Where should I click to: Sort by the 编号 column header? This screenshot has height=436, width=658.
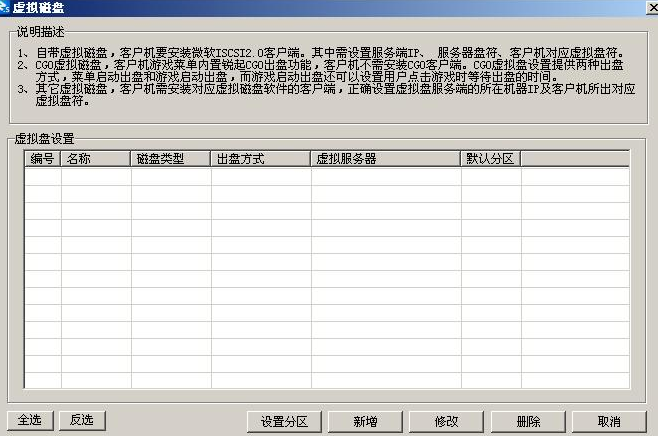tap(42, 159)
